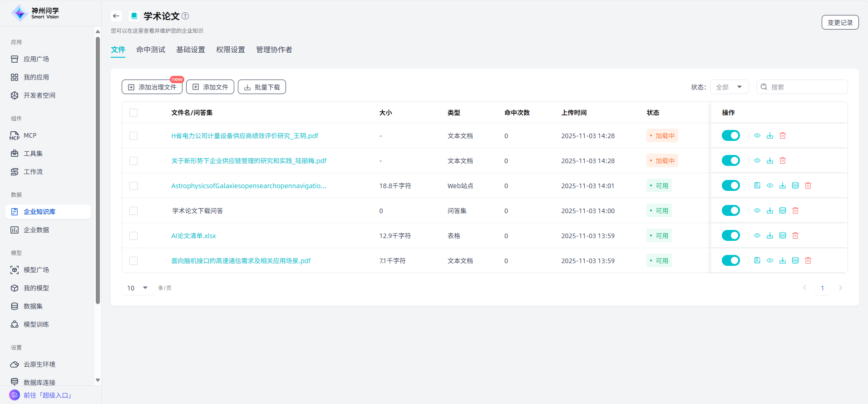Open the 状态 filter dropdown

tap(729, 87)
